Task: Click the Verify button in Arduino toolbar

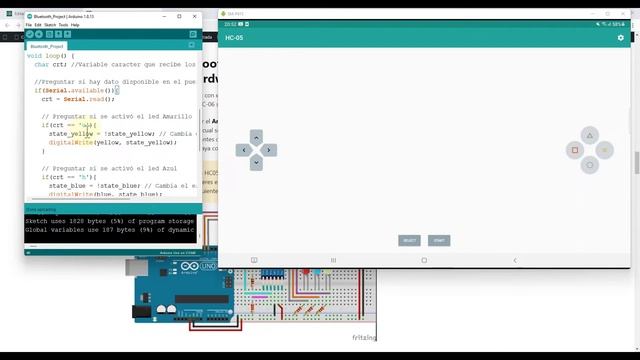Action: 30,34
